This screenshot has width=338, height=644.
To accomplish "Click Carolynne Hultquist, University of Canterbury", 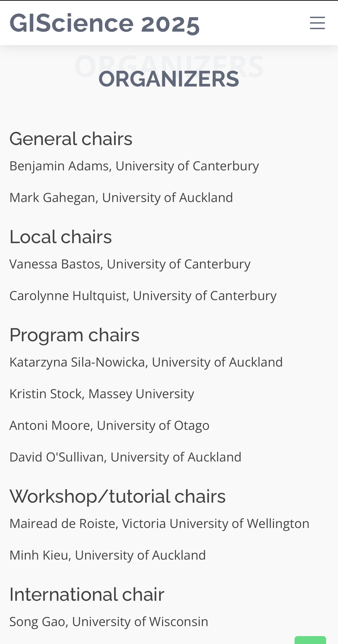I will 143,296.
